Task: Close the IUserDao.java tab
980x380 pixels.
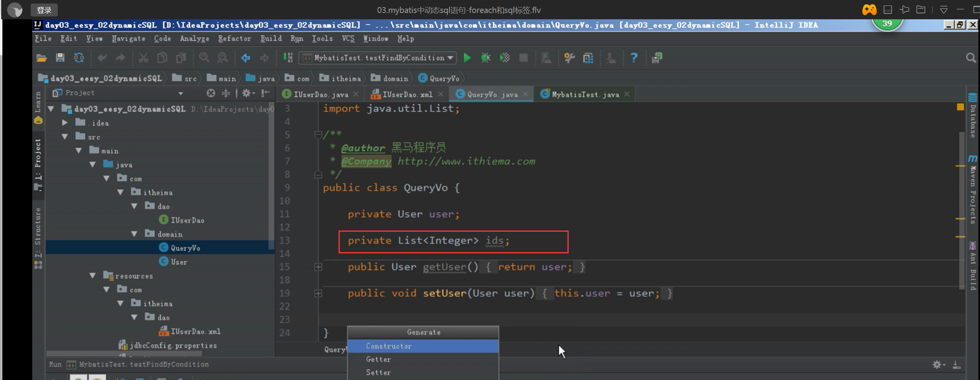Action: 356,94
